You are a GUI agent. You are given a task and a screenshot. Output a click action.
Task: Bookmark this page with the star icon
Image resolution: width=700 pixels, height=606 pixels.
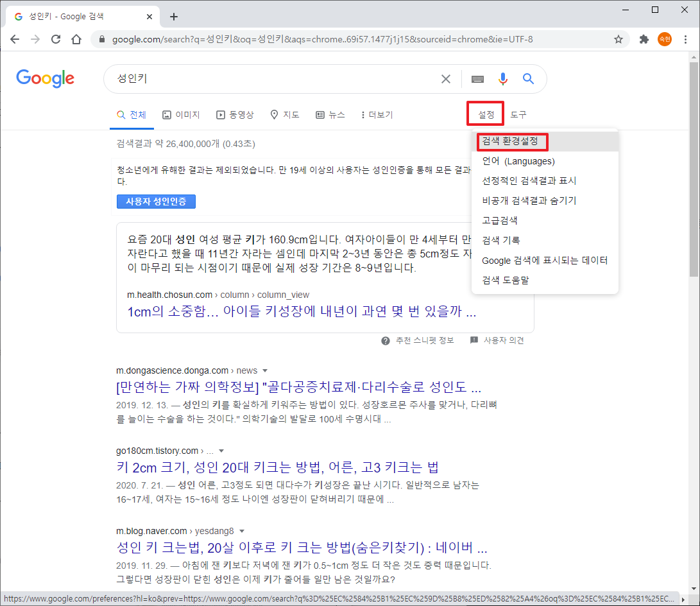[619, 39]
